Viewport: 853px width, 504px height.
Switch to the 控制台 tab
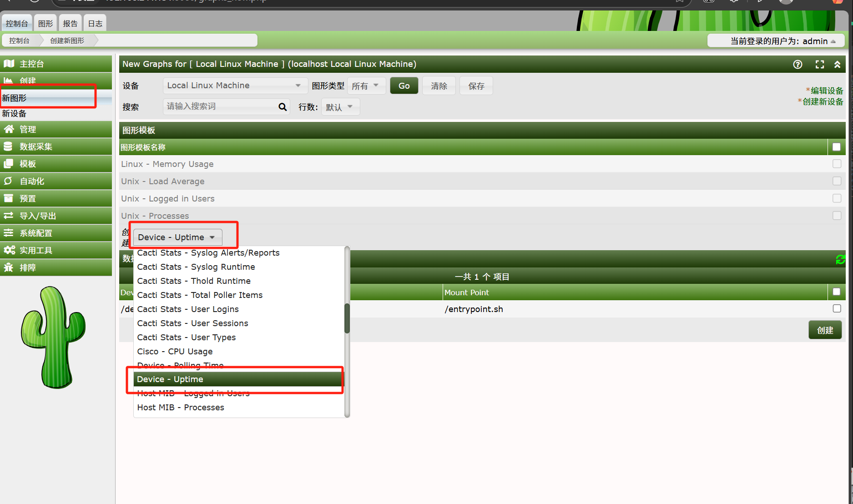click(x=17, y=23)
